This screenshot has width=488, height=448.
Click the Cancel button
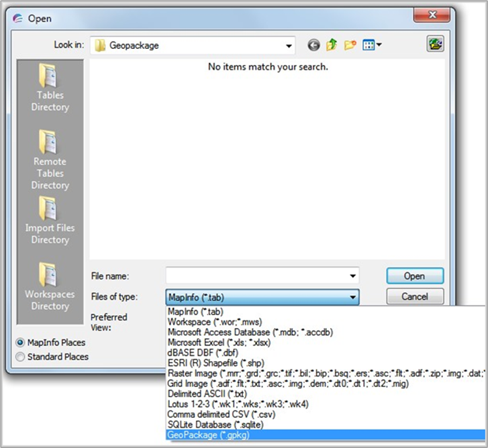(415, 296)
